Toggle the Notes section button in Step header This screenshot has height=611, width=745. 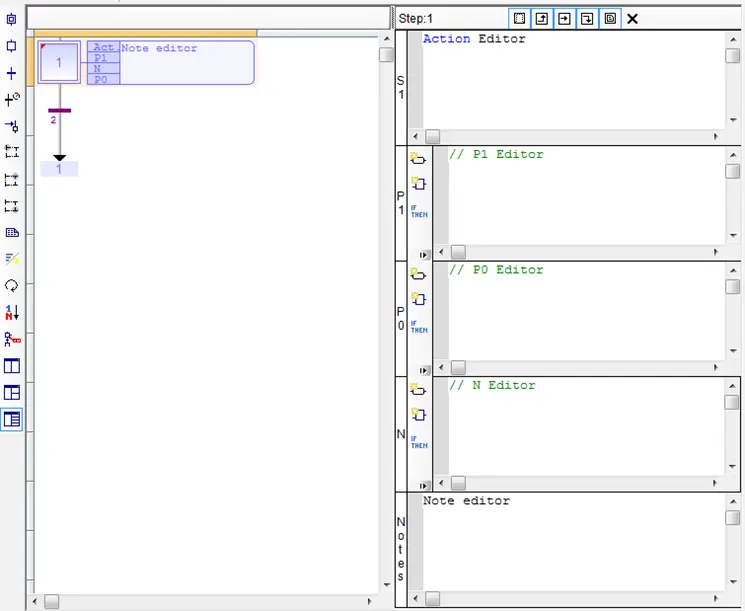[x=610, y=19]
